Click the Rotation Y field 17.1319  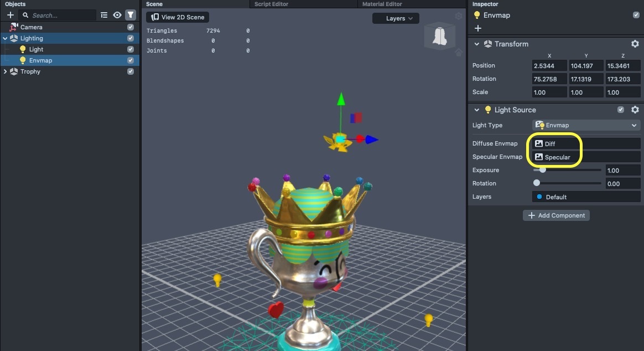[586, 79]
